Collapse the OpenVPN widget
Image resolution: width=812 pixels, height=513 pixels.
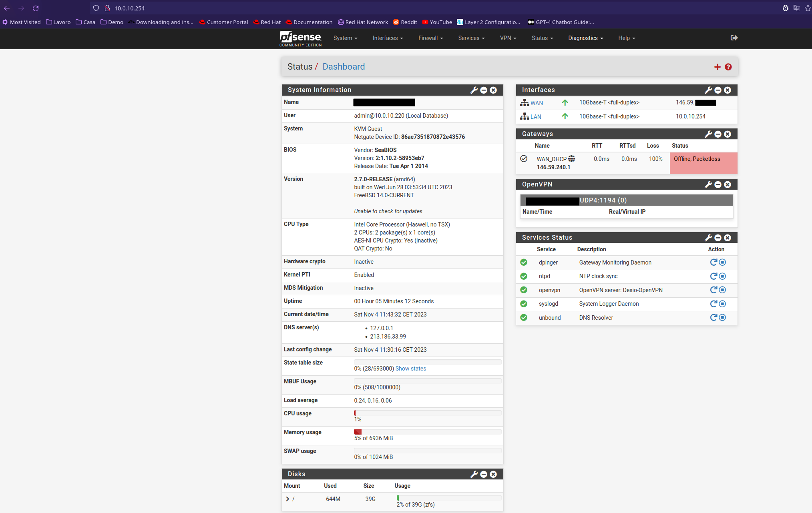tap(718, 184)
